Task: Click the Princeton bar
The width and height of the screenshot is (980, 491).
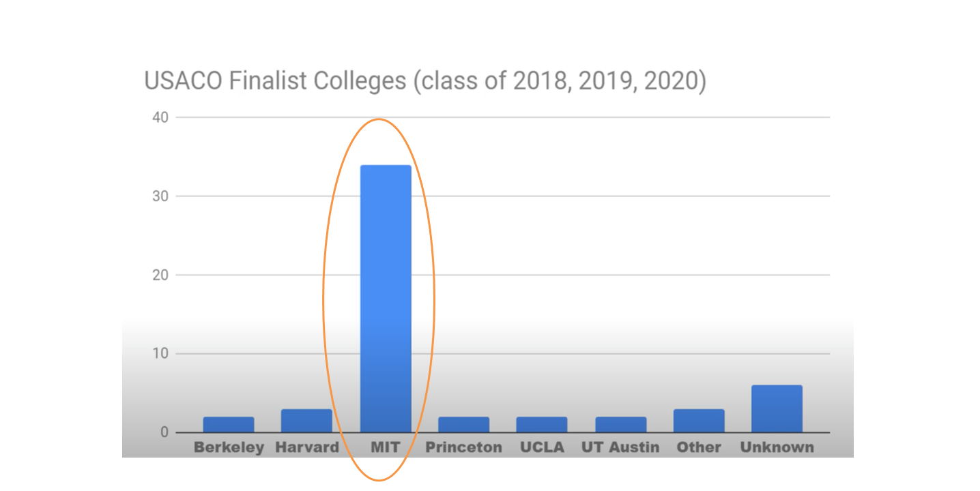Action: (x=463, y=424)
